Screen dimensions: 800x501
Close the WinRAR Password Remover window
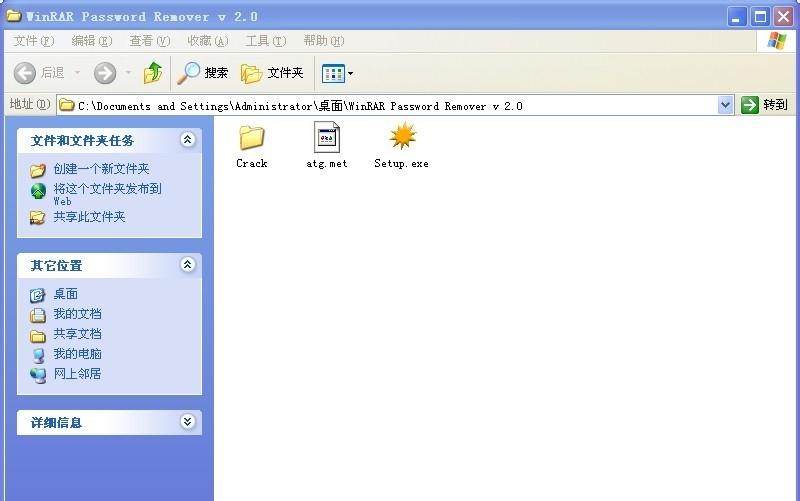pyautogui.click(x=784, y=17)
